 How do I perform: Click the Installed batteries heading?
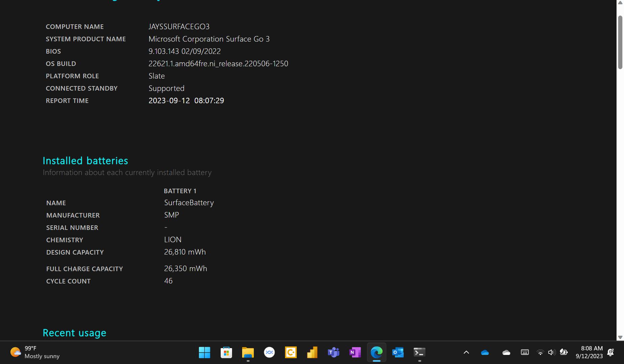(85, 161)
